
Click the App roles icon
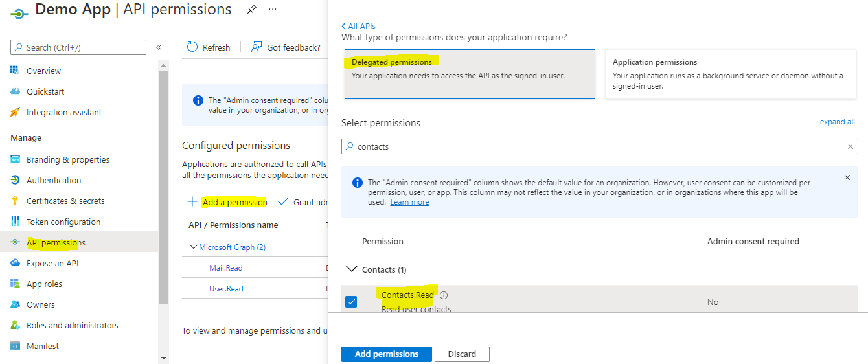(15, 284)
